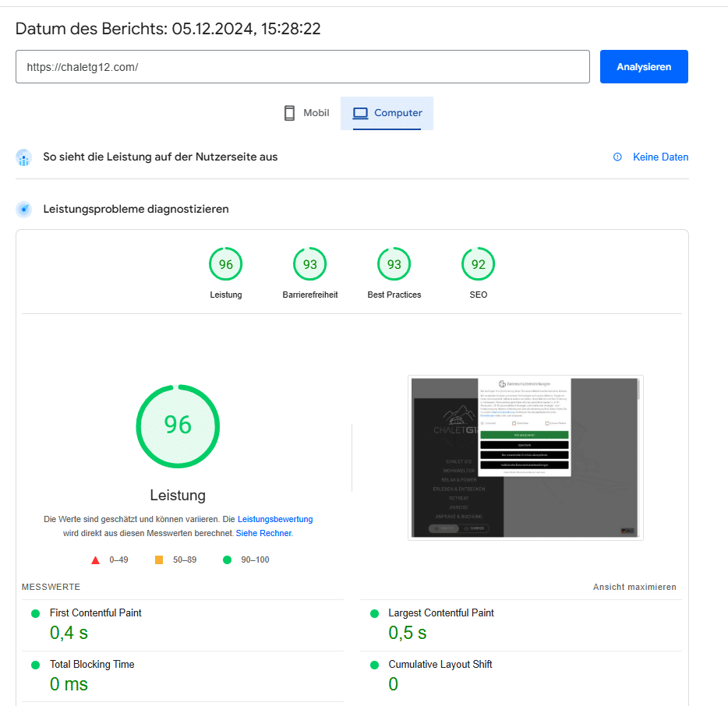Click the green circle 90–100 legend icon
728x706 pixels.
(x=227, y=560)
